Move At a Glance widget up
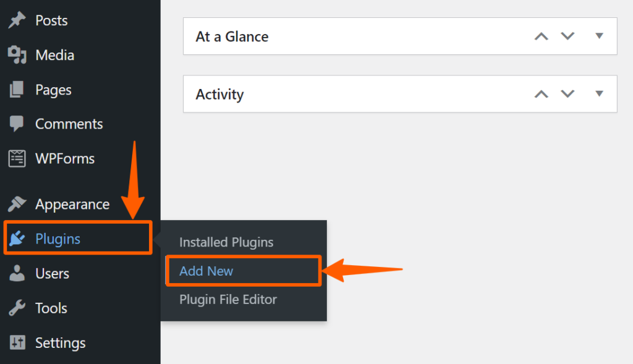The width and height of the screenshot is (633, 364). click(x=542, y=36)
